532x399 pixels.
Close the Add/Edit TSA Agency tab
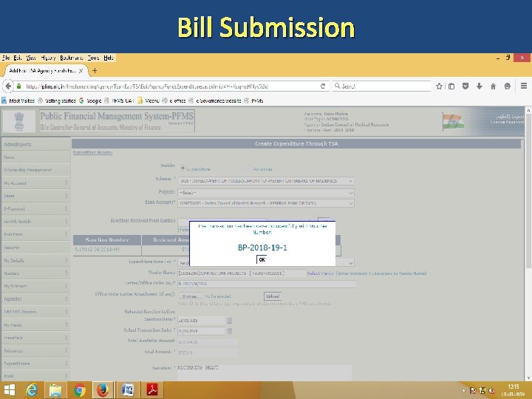pyautogui.click(x=81, y=71)
